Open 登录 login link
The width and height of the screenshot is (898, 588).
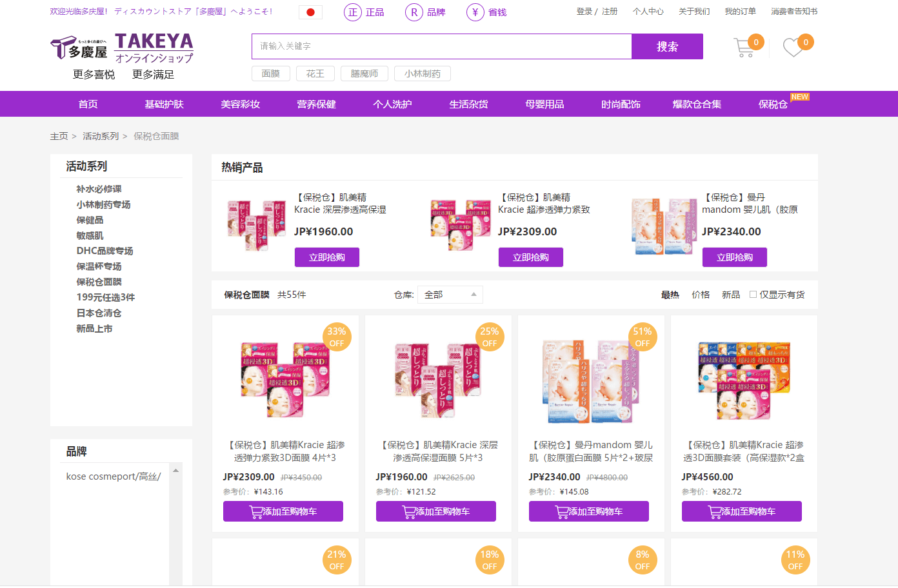[x=584, y=12]
